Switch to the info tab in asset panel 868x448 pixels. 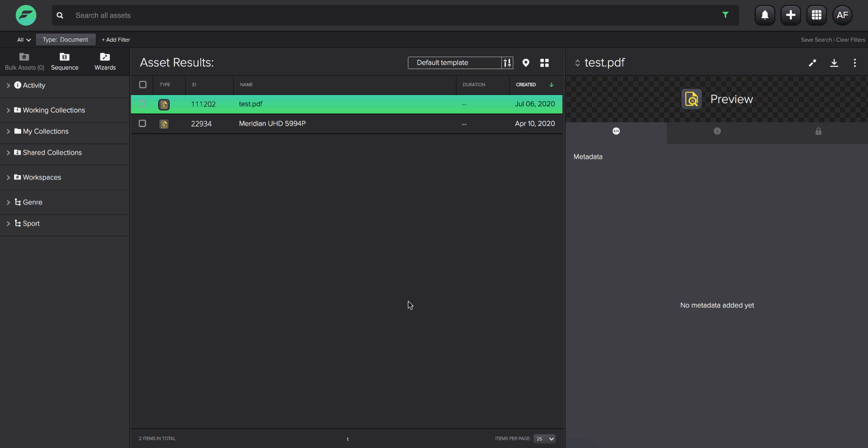(x=717, y=131)
